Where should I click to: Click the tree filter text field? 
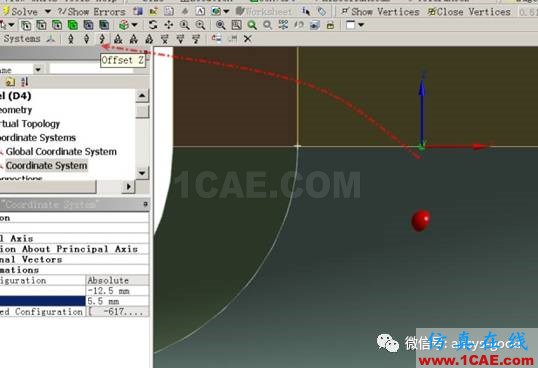pyautogui.click(x=91, y=70)
